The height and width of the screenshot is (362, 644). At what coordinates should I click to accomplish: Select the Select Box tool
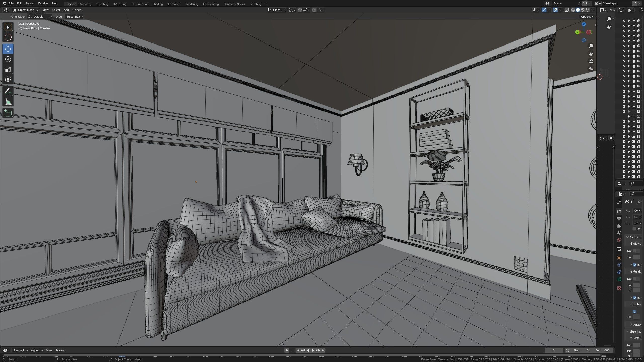point(8,27)
